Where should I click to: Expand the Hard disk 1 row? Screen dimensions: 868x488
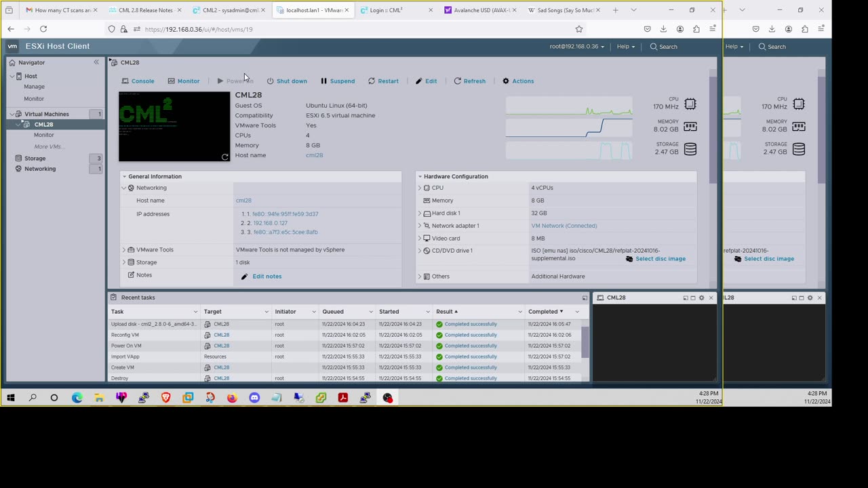coord(420,213)
